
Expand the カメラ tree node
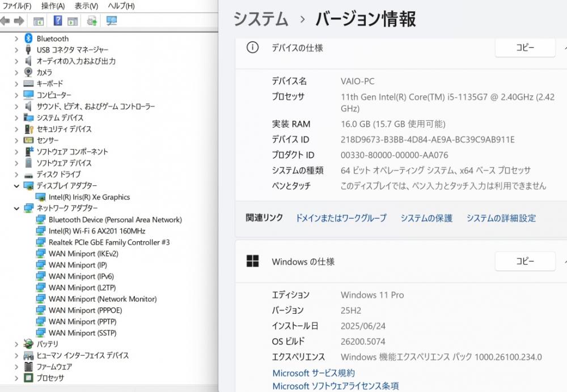[16, 73]
